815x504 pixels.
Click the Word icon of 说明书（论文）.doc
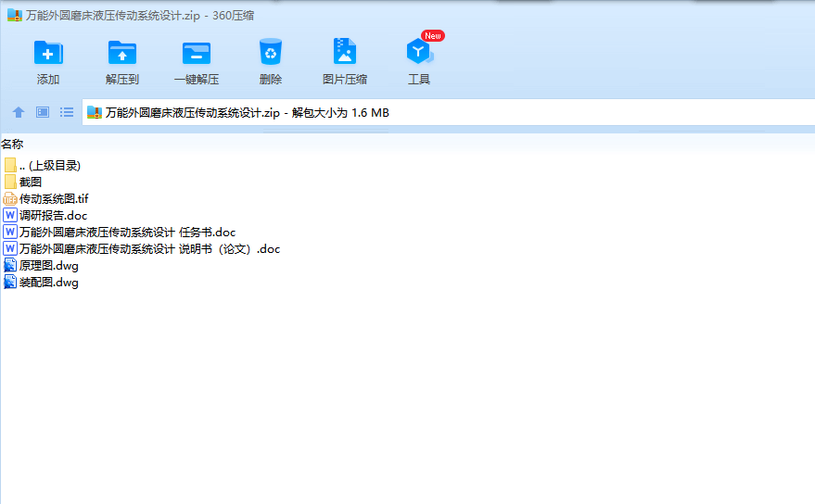tap(10, 248)
